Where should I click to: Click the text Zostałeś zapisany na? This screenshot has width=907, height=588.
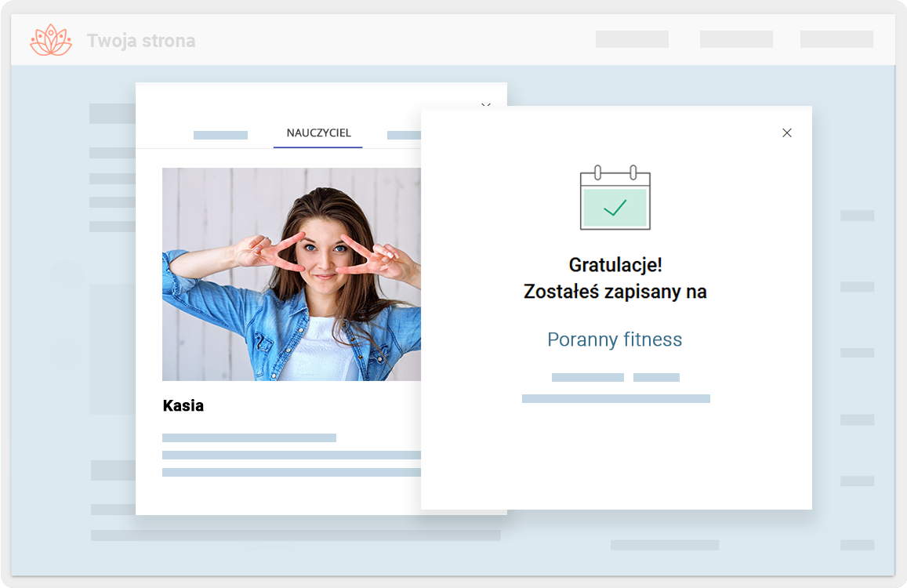point(615,291)
